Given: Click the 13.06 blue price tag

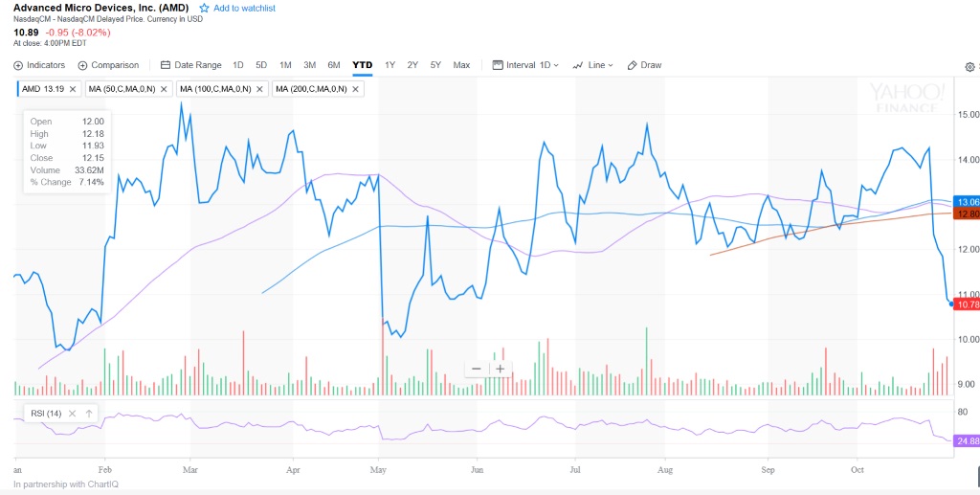Looking at the screenshot, I should [967, 203].
